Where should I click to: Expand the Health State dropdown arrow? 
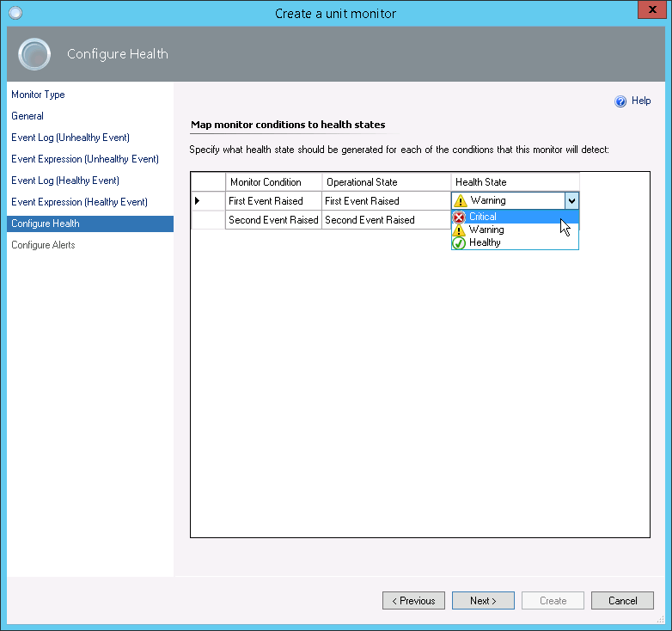pos(571,200)
